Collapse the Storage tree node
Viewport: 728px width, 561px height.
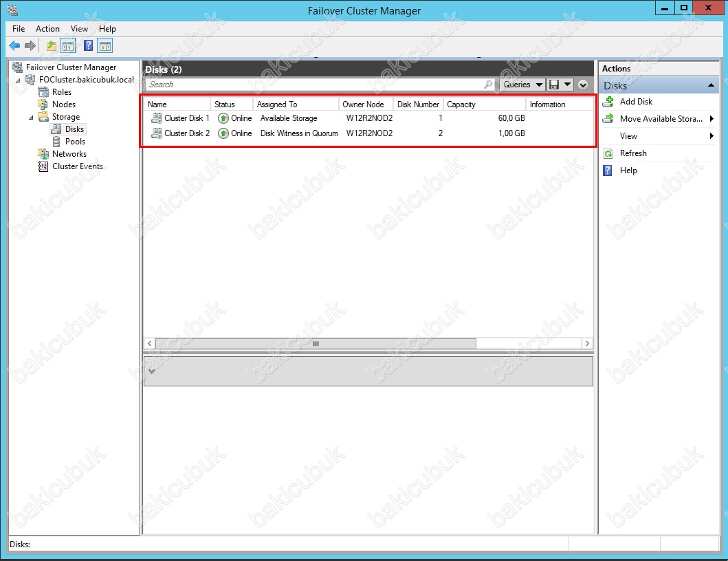point(31,118)
